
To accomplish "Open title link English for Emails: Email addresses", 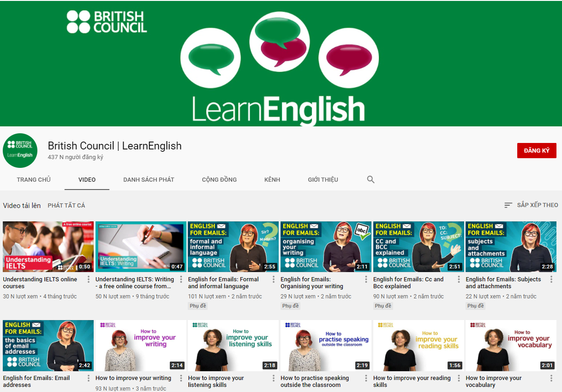I will pyautogui.click(x=36, y=381).
